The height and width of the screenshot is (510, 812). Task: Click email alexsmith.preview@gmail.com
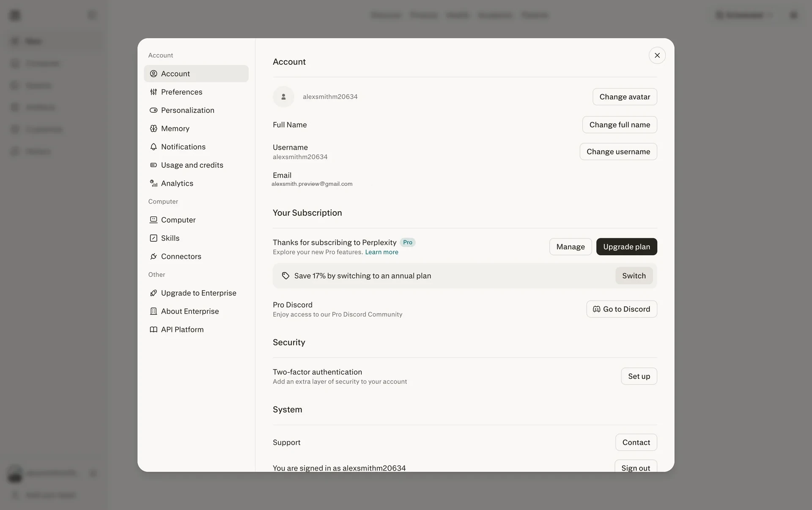[x=312, y=184]
